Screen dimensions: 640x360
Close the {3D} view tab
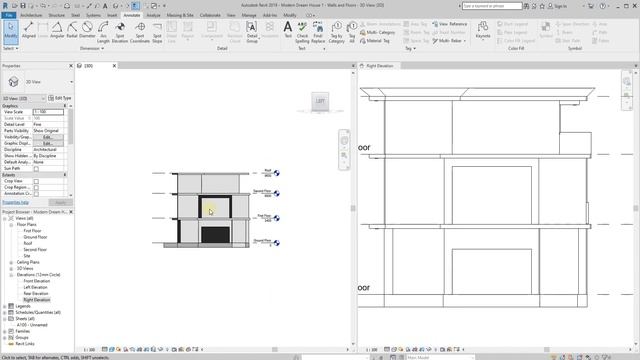(114, 66)
